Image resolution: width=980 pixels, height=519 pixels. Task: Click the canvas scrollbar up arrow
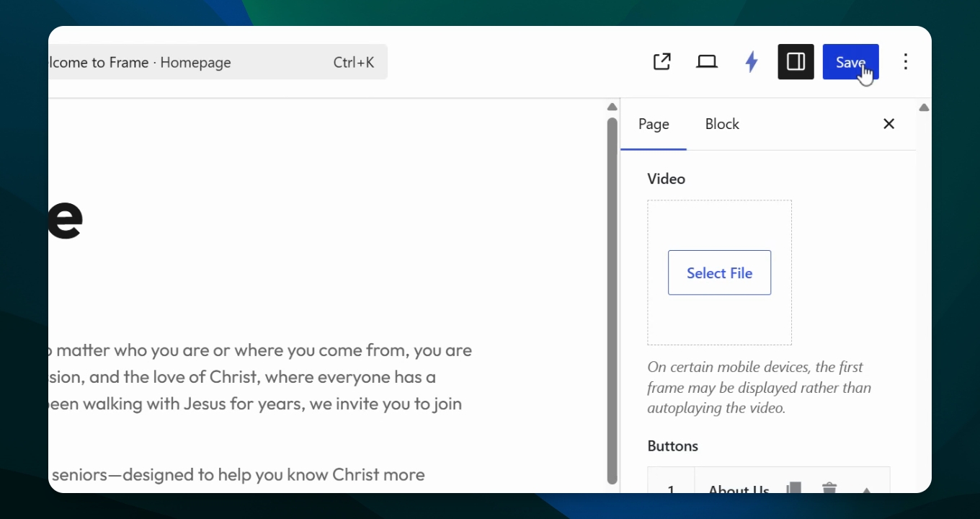pos(612,107)
